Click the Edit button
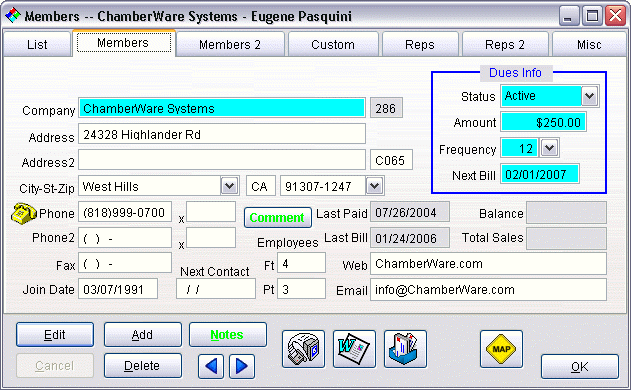631x390 pixels. [55, 334]
